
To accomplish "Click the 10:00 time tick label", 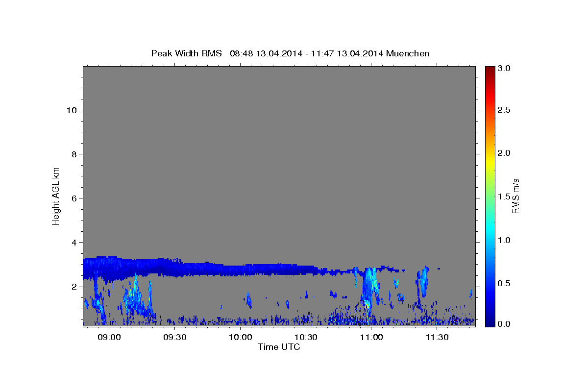I will [240, 338].
